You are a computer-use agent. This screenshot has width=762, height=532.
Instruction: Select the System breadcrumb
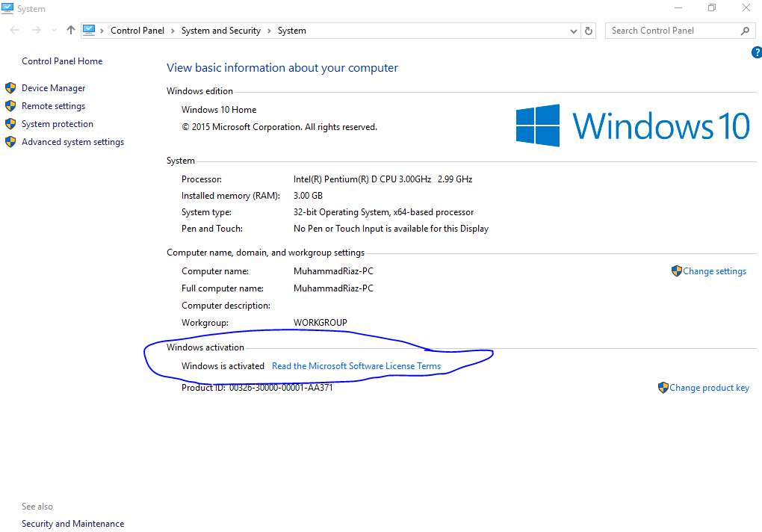tap(291, 31)
